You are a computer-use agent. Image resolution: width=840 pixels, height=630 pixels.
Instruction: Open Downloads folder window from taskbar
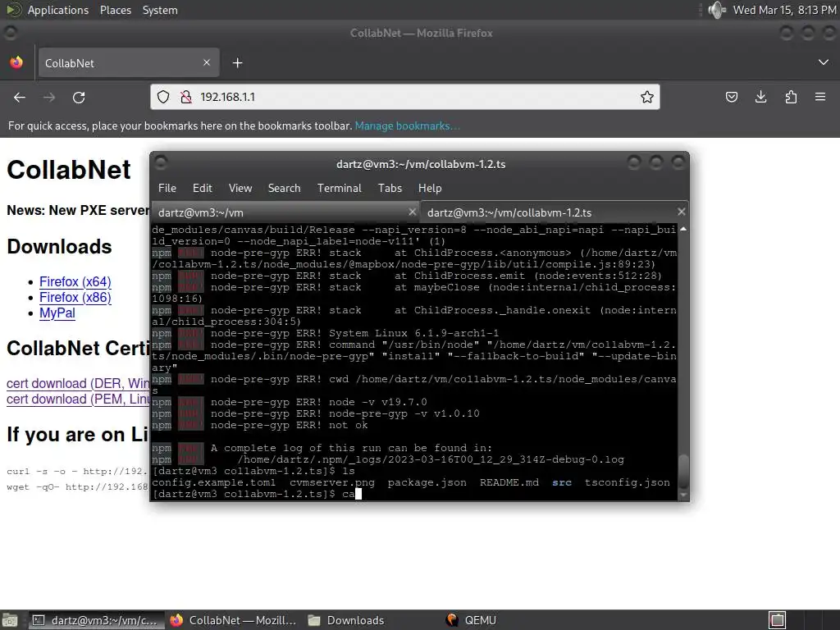[x=346, y=620]
